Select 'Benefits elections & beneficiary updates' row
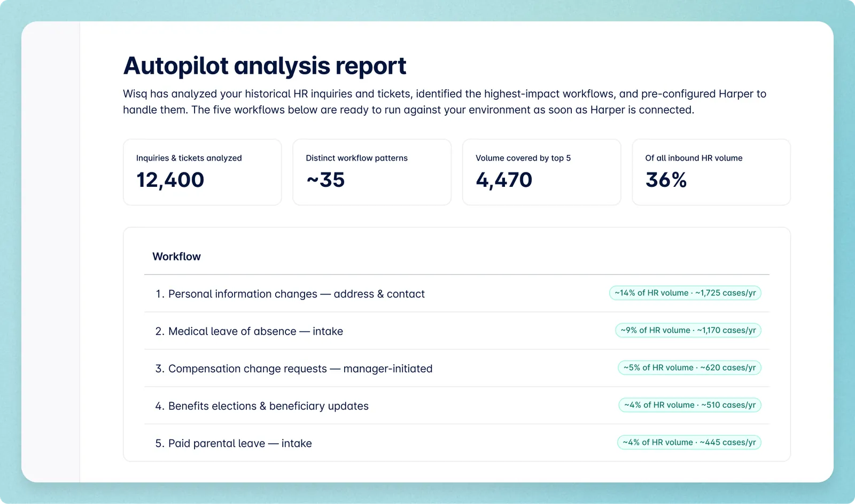The image size is (855, 504). [x=457, y=406]
